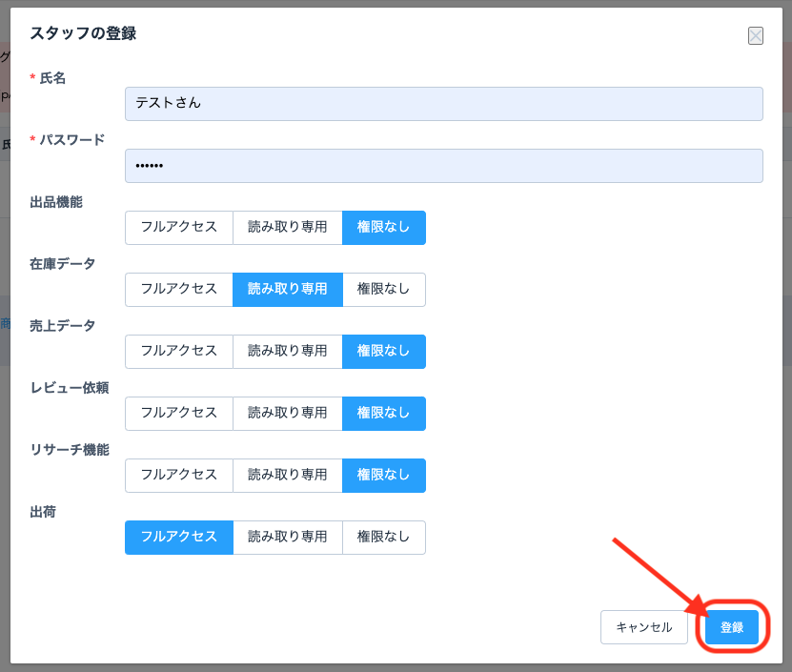Image resolution: width=792 pixels, height=672 pixels.
Task: Click the 出品機能 label
Action: tap(56, 202)
